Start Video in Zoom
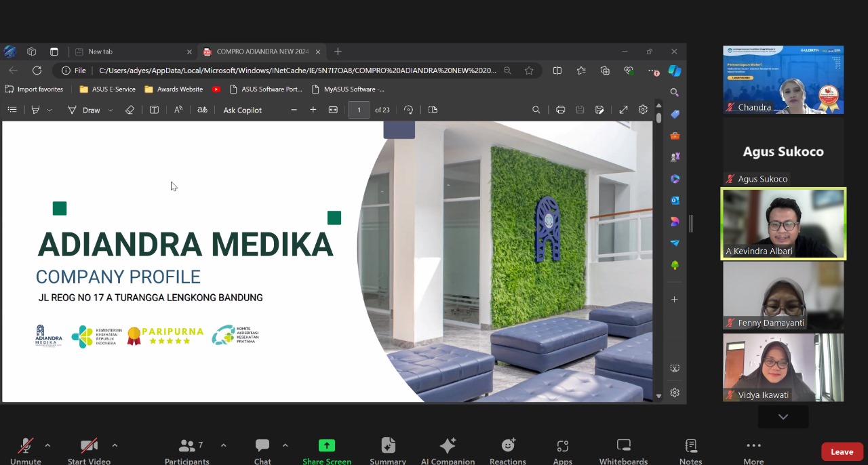The image size is (868, 465). tap(89, 451)
